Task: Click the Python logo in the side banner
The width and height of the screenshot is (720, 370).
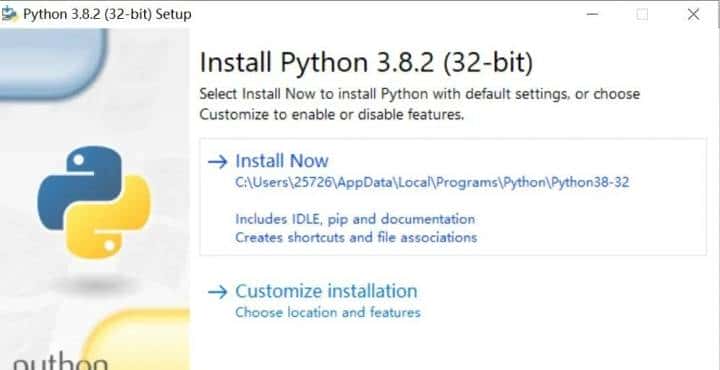Action: tap(94, 202)
